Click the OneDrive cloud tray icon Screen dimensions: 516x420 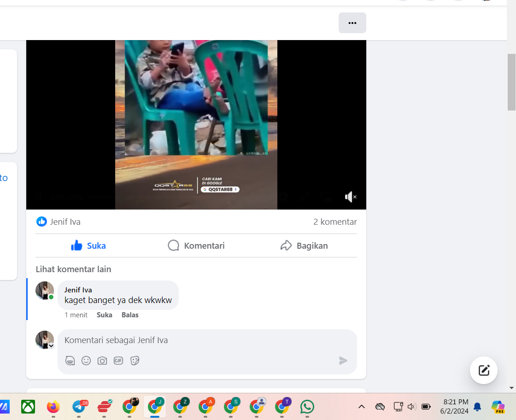[380, 407]
